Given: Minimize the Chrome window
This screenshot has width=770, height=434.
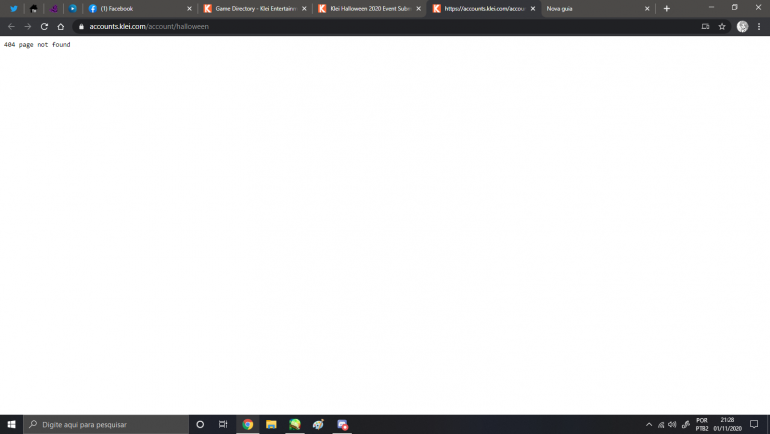Looking at the screenshot, I should [x=711, y=7].
